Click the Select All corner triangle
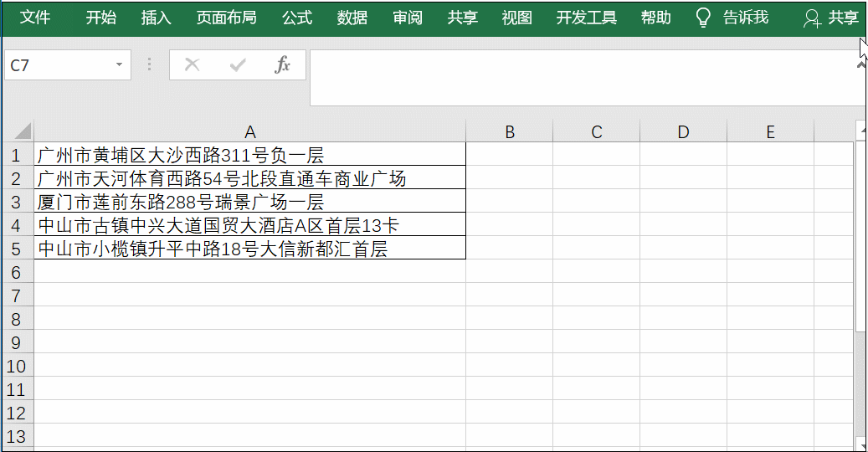Image resolution: width=868 pixels, height=452 pixels. (x=23, y=131)
